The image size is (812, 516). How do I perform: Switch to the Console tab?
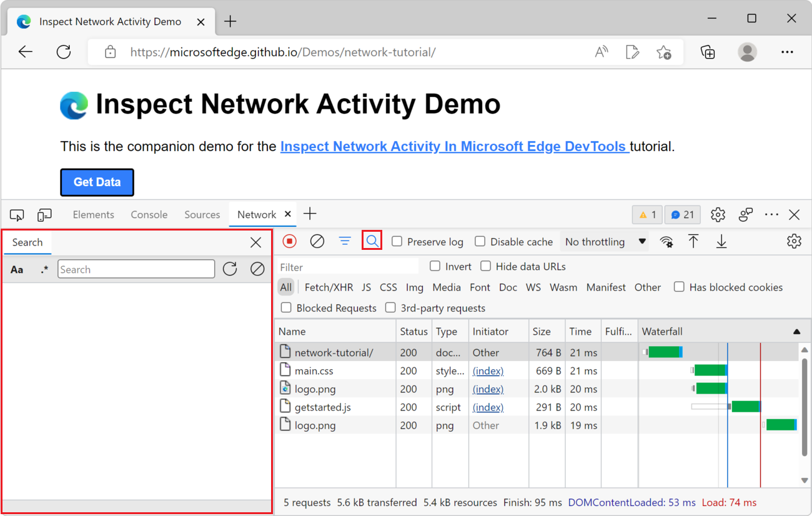pyautogui.click(x=149, y=214)
